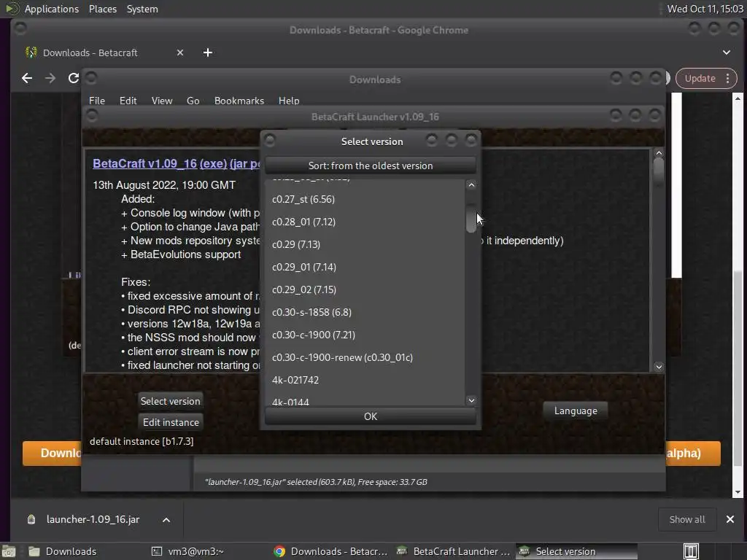Close the Downloads - Betacraft tab

pos(180,52)
